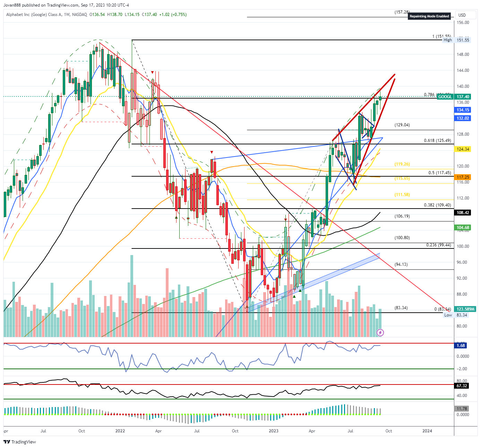The width and height of the screenshot is (481, 448).
Task: Click the 88.00 price scale value
Action: pos(462,294)
